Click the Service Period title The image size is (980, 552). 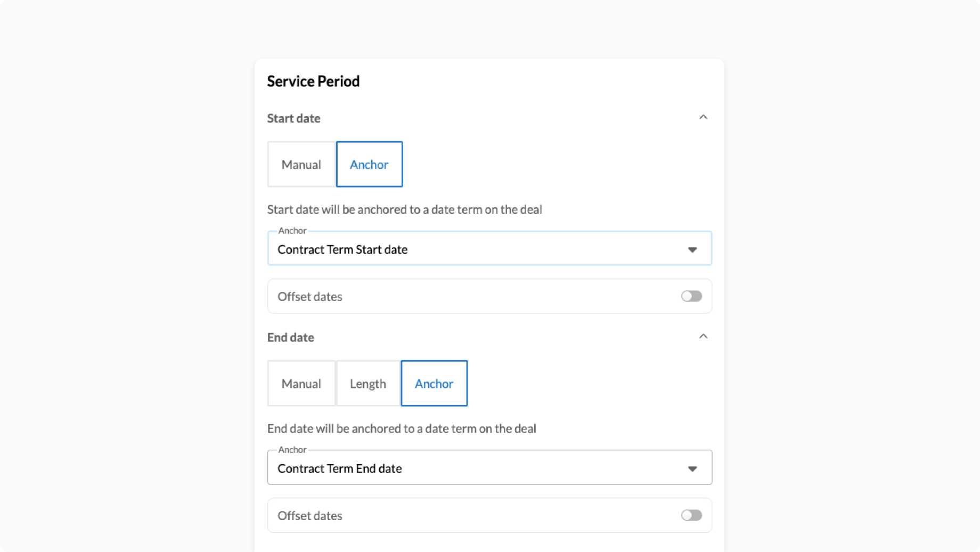pyautogui.click(x=313, y=82)
